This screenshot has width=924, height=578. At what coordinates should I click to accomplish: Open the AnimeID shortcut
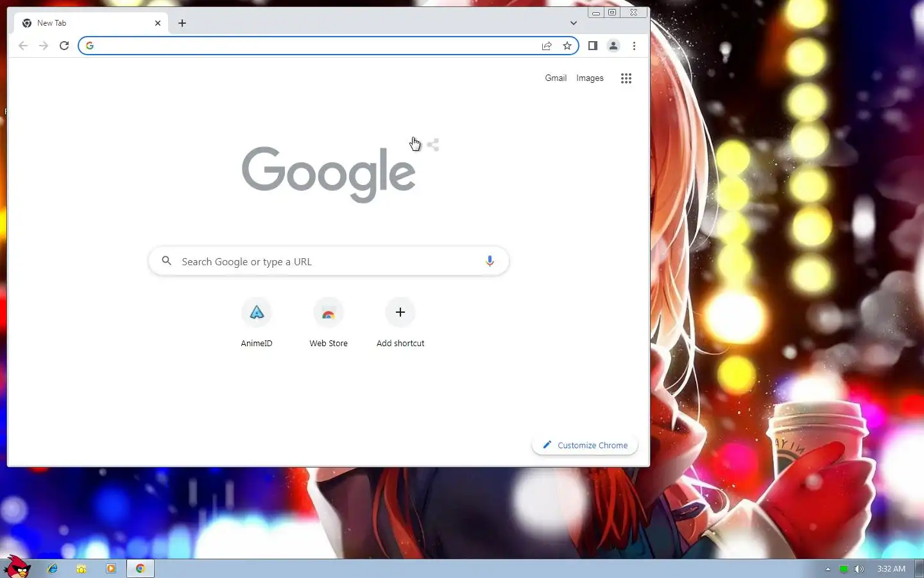click(x=257, y=323)
